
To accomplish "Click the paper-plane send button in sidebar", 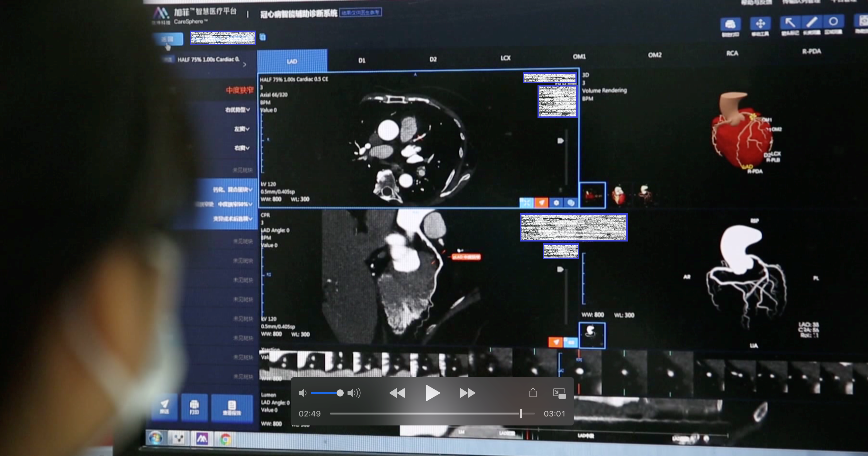I will point(164,407).
